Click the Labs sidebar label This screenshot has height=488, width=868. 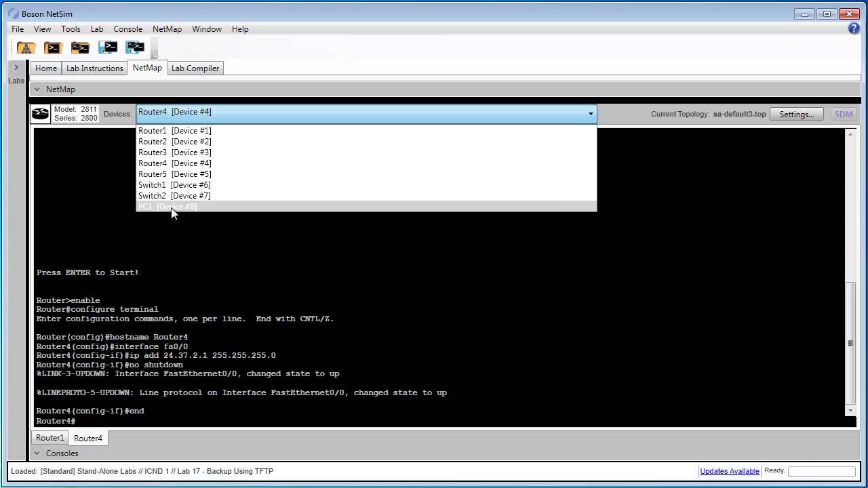16,81
